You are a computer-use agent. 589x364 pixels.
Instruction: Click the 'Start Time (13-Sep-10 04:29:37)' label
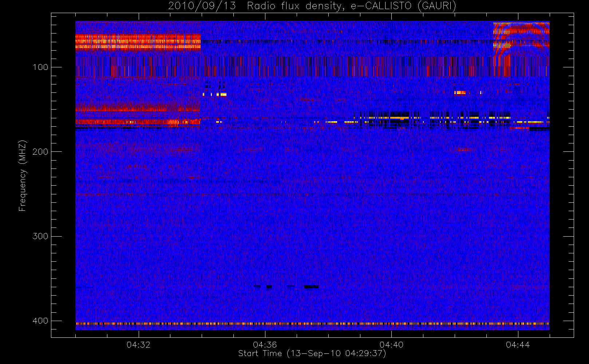point(312,353)
